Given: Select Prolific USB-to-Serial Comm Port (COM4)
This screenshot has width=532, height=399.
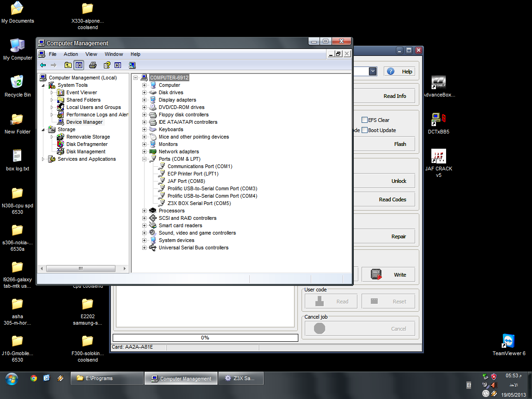Looking at the screenshot, I should coord(212,196).
